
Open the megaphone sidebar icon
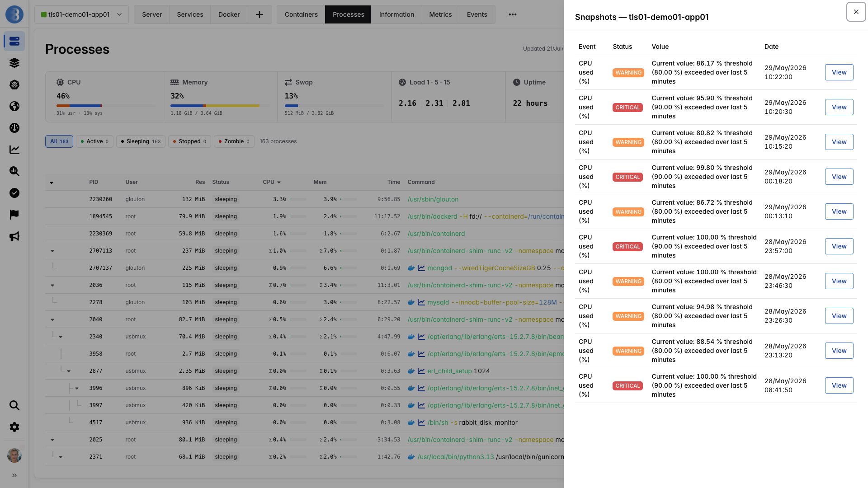(14, 236)
